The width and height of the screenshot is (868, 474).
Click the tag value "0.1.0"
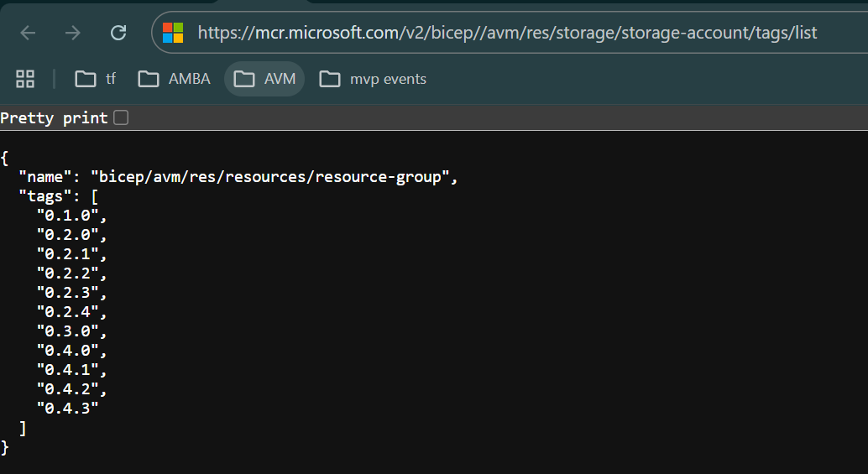coord(67,216)
